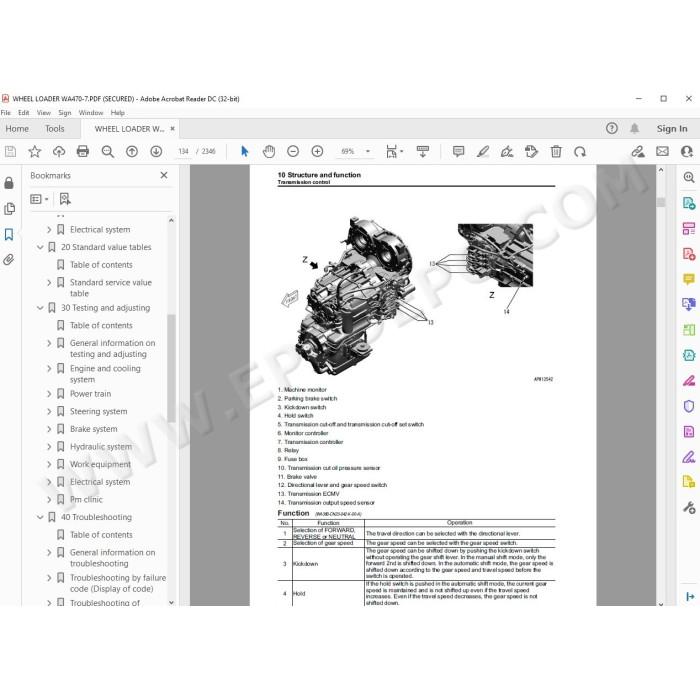
Task: Share a link to the file
Action: tap(638, 152)
